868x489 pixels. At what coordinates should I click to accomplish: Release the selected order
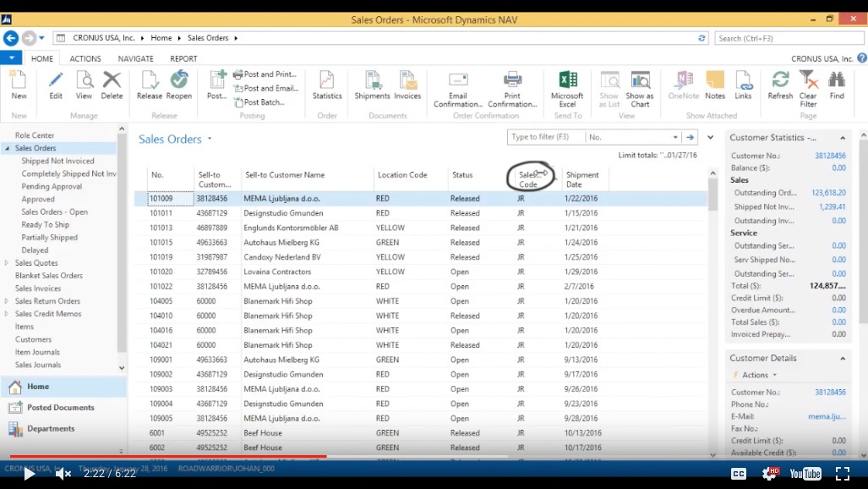(150, 86)
